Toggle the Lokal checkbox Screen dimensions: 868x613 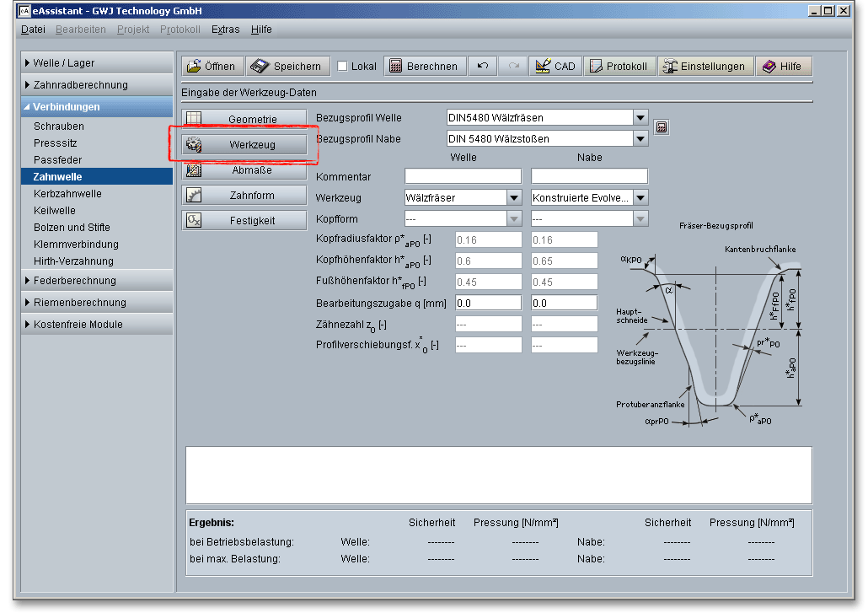coord(343,67)
